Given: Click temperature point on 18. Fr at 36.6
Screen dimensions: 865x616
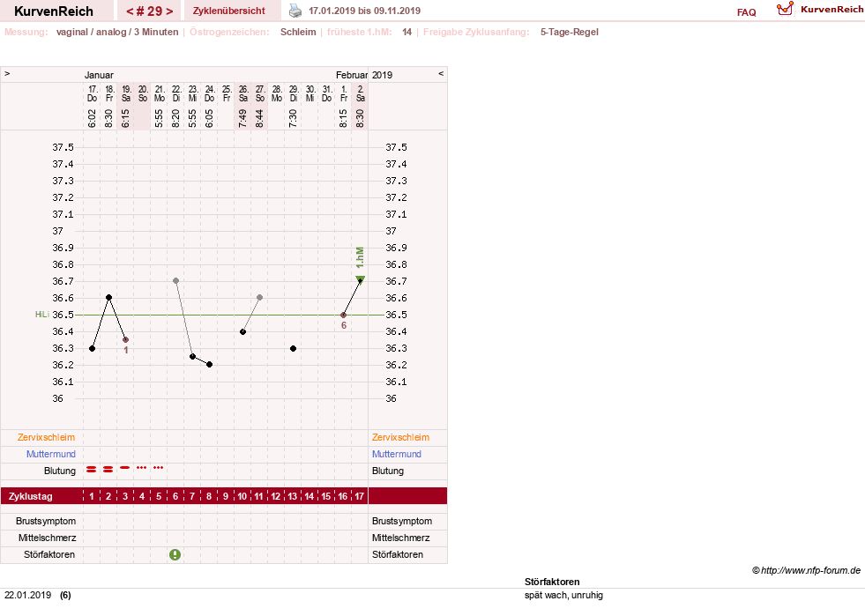Looking at the screenshot, I should (108, 297).
